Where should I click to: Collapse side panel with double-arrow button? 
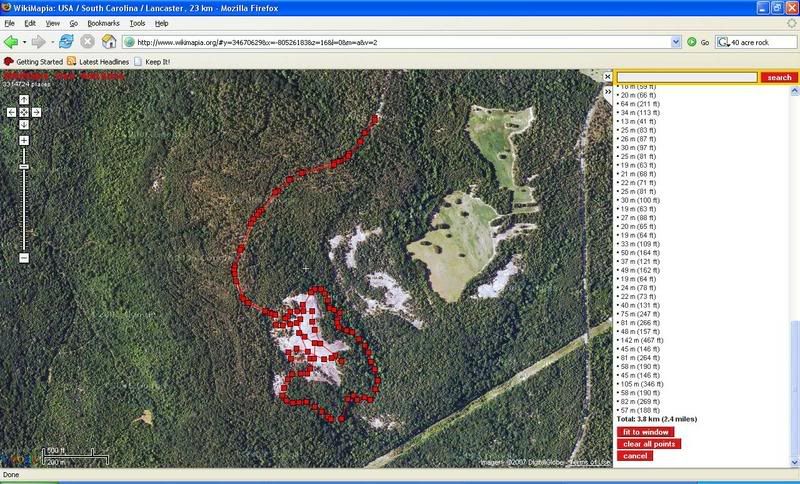click(x=608, y=90)
